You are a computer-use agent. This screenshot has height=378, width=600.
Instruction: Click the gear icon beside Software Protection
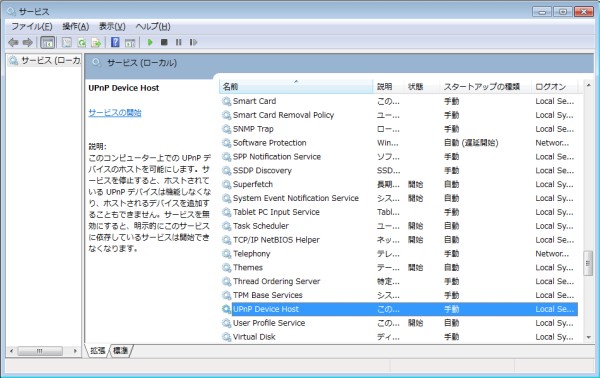(x=227, y=143)
